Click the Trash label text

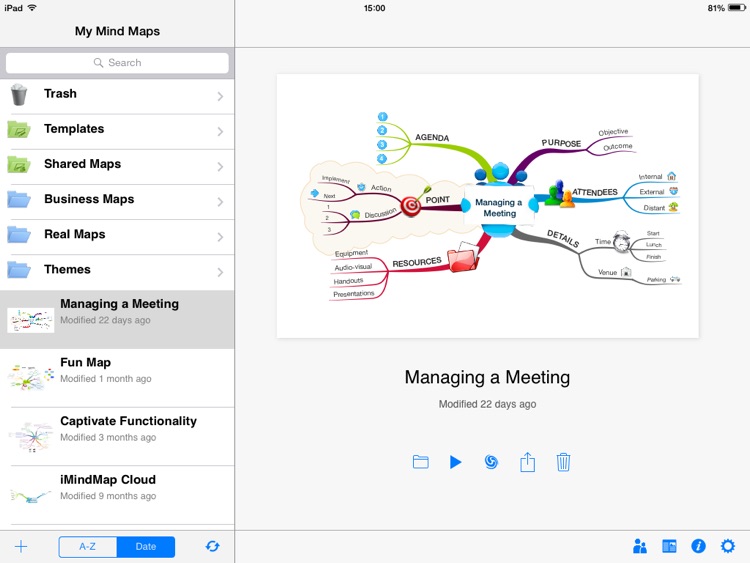[60, 93]
